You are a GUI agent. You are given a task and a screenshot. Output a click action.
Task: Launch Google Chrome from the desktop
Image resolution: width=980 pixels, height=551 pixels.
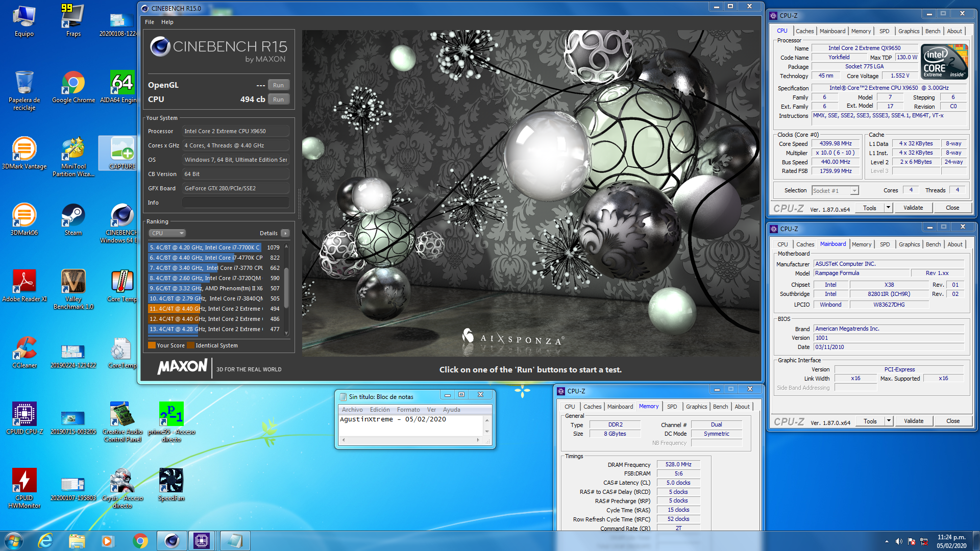click(73, 87)
